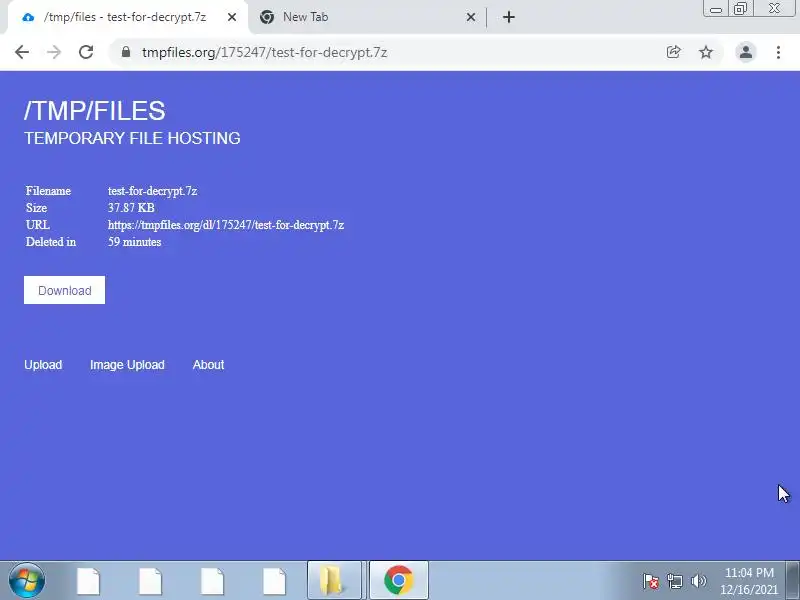Open Action Center flag tray icon
The image size is (800, 600).
pyautogui.click(x=651, y=581)
